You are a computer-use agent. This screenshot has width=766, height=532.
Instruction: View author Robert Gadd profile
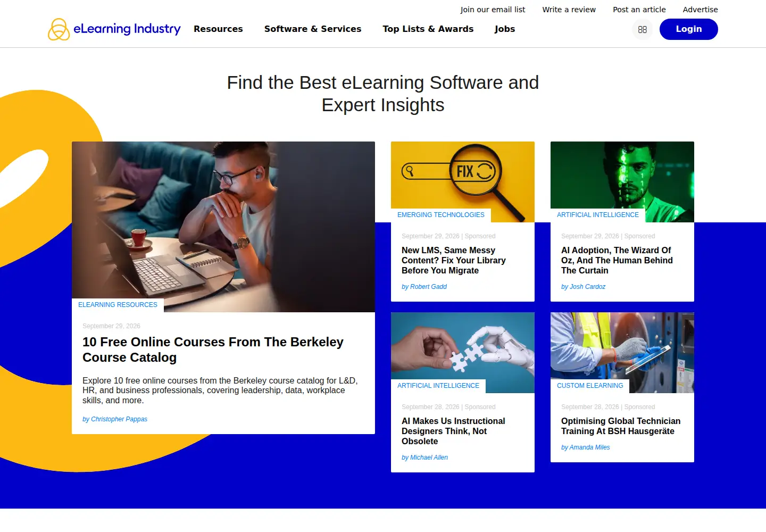tap(424, 287)
